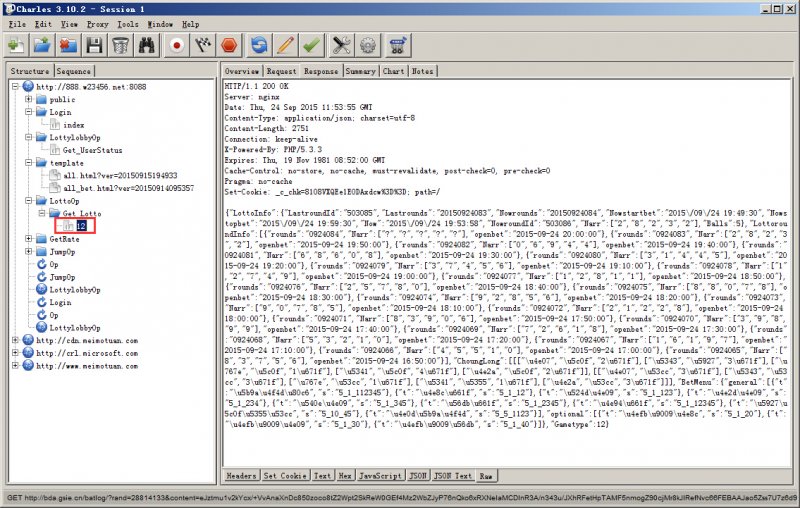
Task: Click the Clear Session trash icon
Action: tap(120, 45)
